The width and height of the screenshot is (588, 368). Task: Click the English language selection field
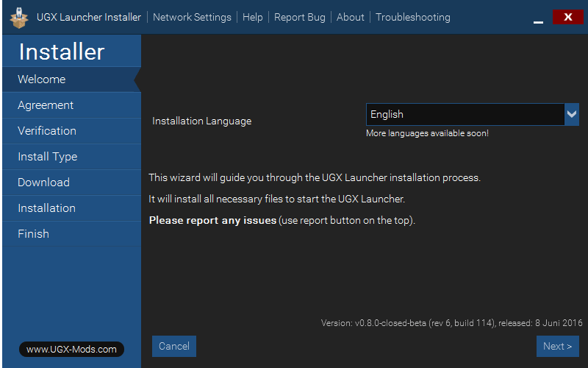tap(465, 114)
